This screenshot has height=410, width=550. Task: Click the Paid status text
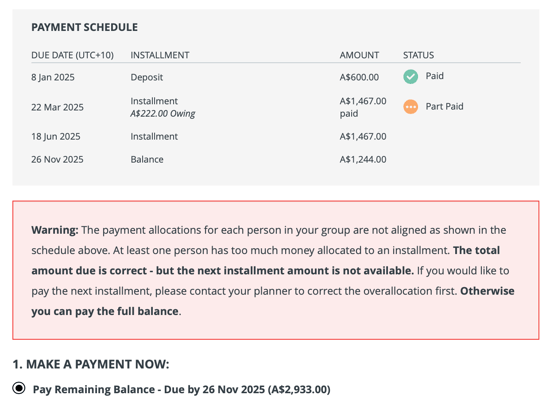[x=434, y=76]
